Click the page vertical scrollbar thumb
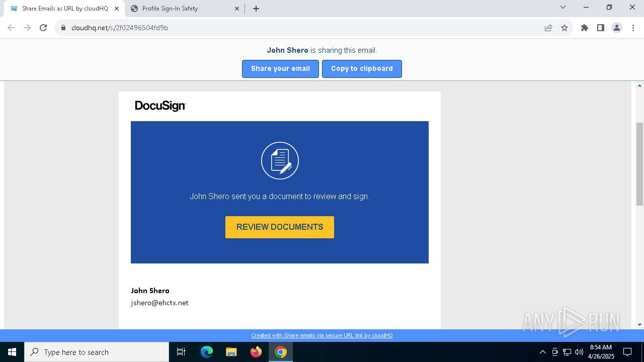The image size is (644, 362). pyautogui.click(x=640, y=164)
